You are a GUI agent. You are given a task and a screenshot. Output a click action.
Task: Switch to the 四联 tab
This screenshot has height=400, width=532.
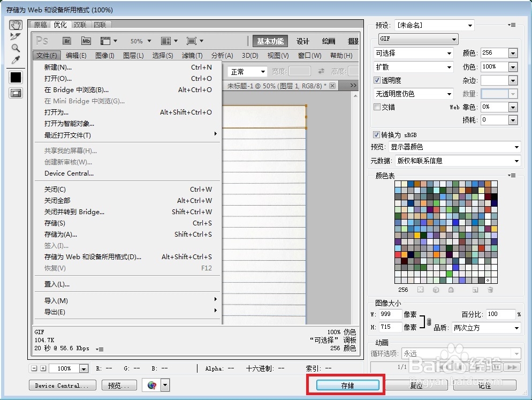click(x=100, y=25)
